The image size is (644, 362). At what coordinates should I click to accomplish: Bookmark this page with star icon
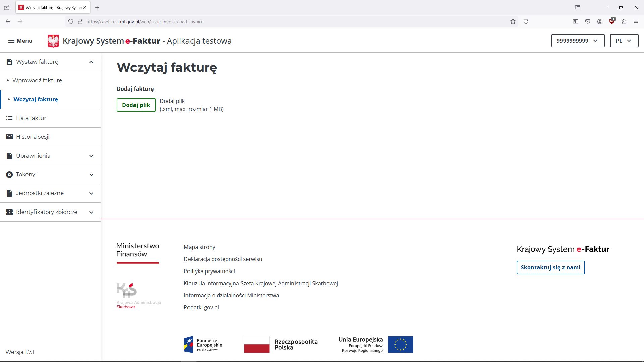click(x=513, y=22)
